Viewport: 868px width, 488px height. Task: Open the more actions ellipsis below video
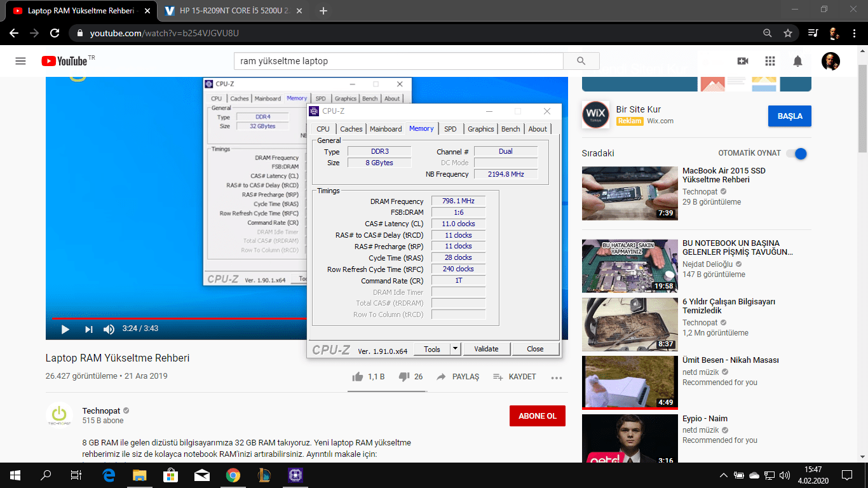tap(557, 377)
